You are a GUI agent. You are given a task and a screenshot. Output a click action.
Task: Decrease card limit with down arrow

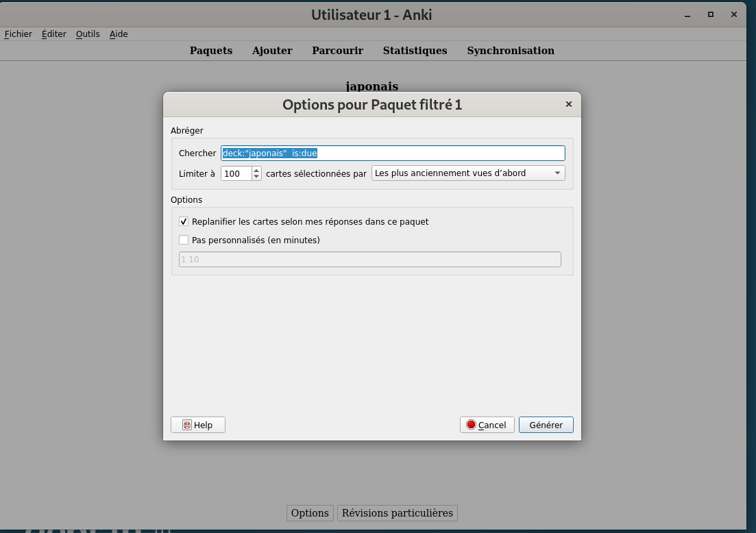[x=256, y=177]
